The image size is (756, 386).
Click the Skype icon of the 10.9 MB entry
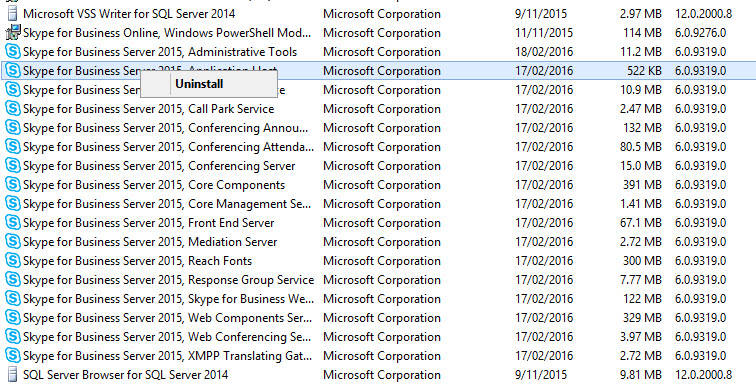point(13,90)
